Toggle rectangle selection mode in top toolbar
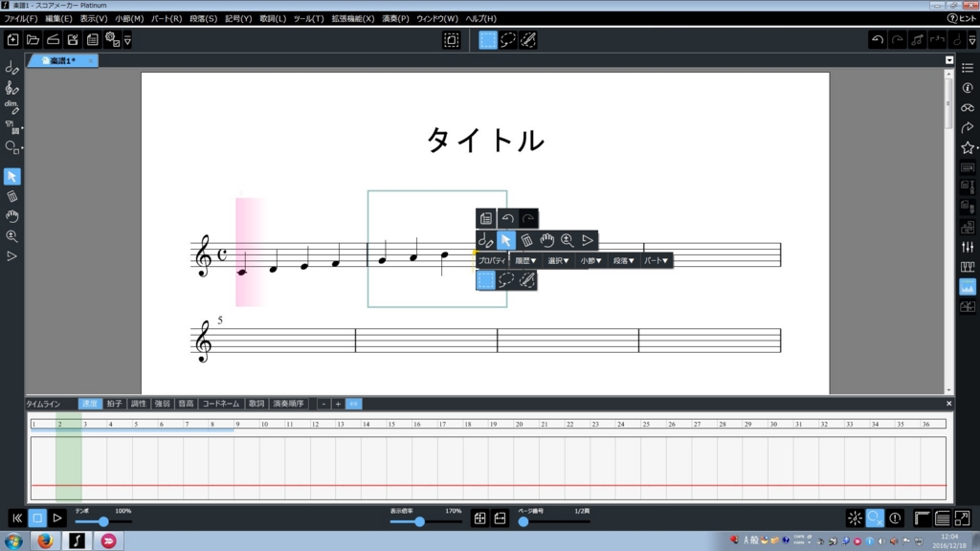 pyautogui.click(x=488, y=40)
